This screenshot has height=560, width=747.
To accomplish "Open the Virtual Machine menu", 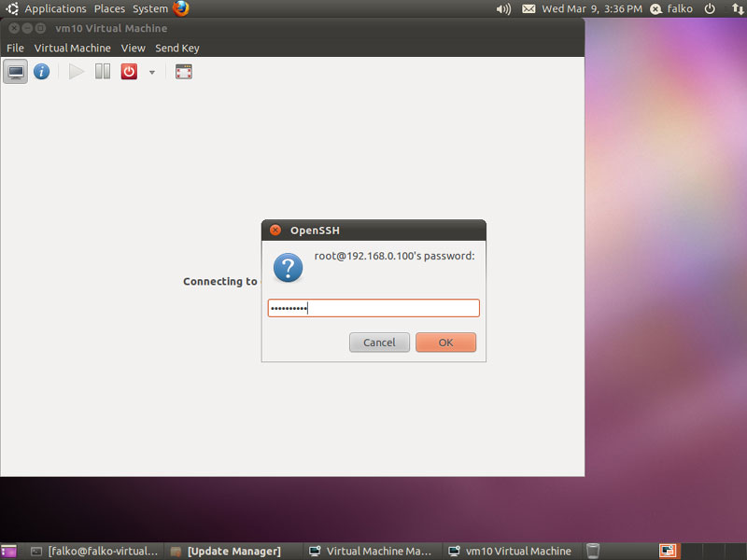I will coord(73,49).
